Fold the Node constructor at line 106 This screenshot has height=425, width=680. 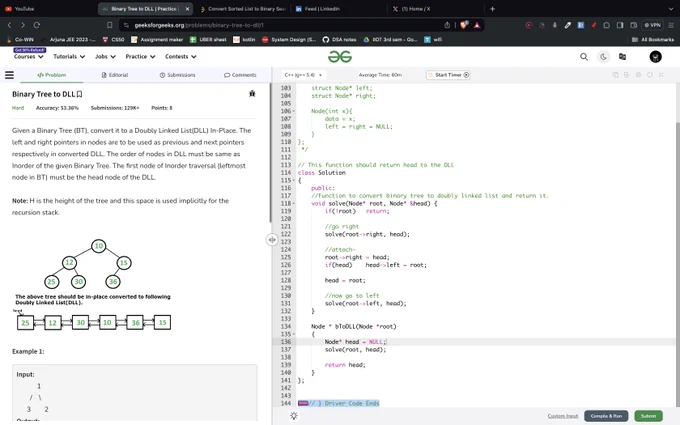click(294, 111)
